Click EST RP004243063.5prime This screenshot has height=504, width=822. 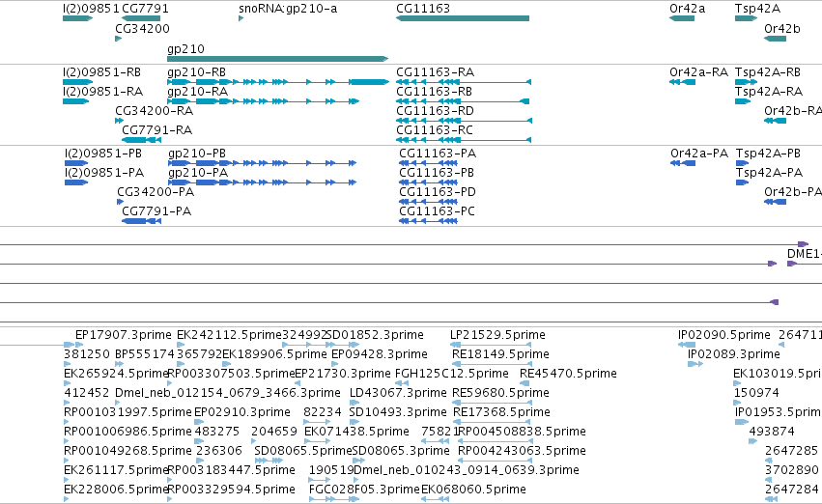point(522,451)
